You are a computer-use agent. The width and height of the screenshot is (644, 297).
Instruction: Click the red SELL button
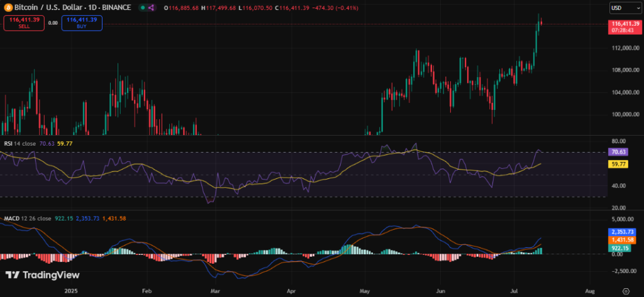pos(25,23)
